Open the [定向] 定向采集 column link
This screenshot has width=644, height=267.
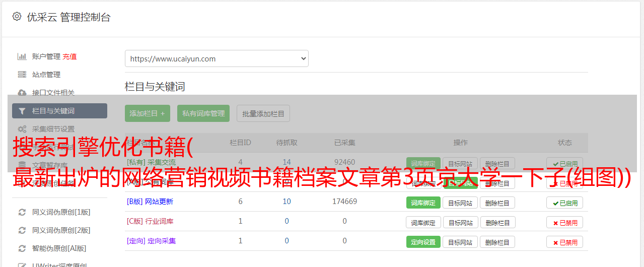tap(151, 241)
